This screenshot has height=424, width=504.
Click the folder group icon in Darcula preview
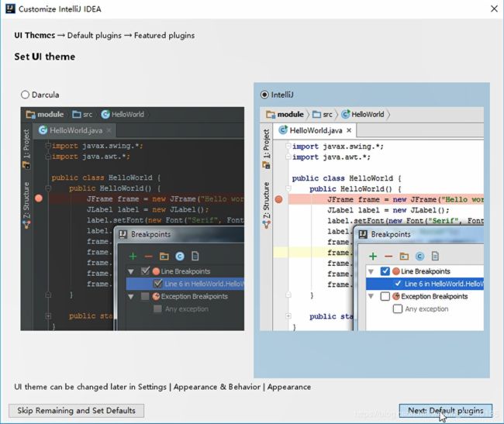pos(164,257)
